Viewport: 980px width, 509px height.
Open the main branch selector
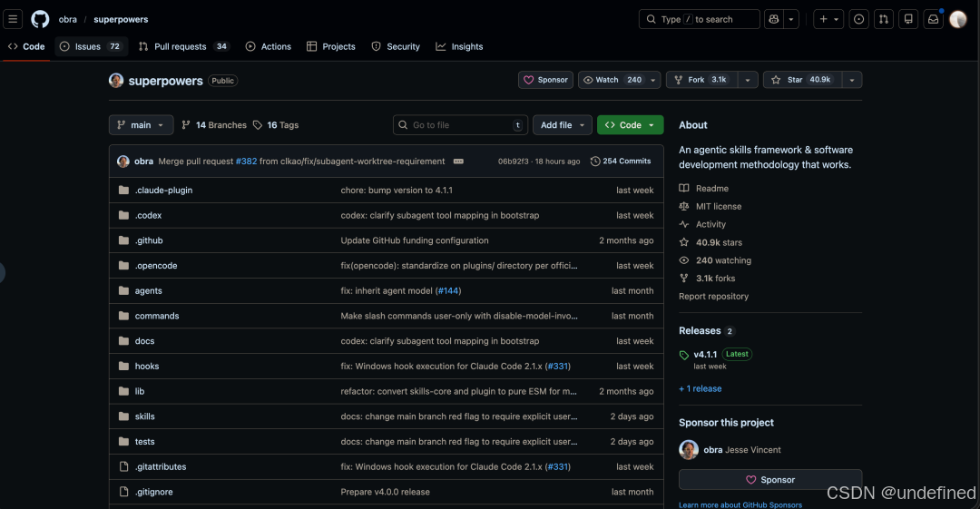[x=142, y=125]
